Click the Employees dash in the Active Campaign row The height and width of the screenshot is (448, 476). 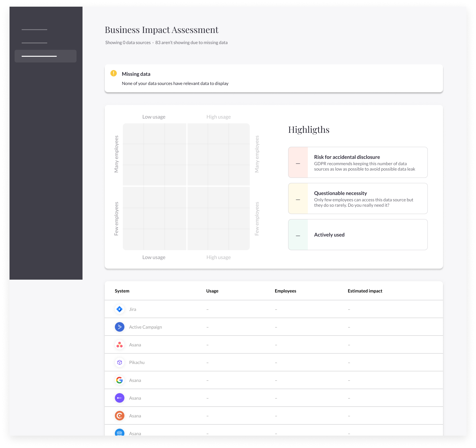(x=276, y=327)
